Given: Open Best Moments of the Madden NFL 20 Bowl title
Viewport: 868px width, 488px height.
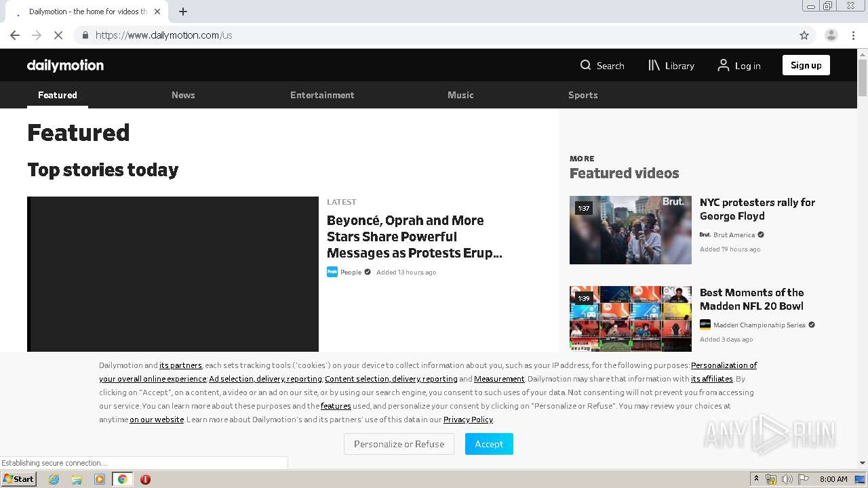Looking at the screenshot, I should (752, 299).
